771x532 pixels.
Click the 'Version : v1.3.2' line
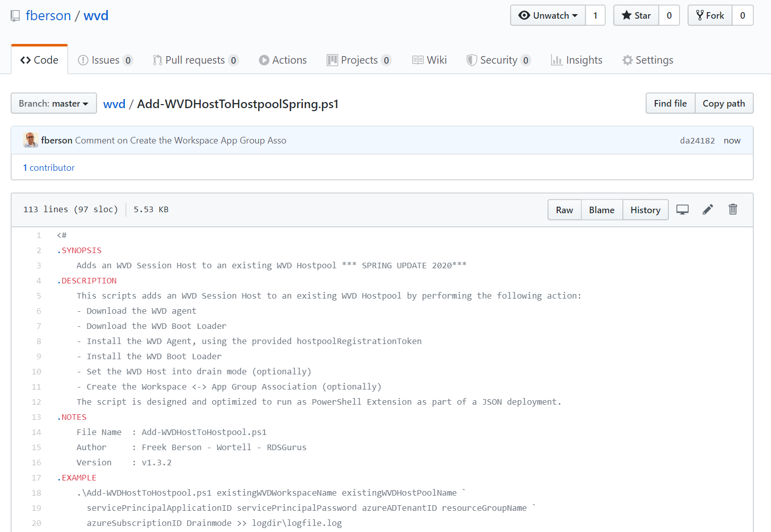coord(124,462)
